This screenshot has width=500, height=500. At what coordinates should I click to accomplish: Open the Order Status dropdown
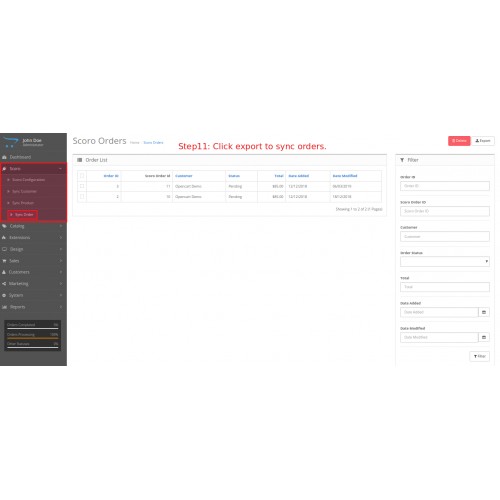coord(445,262)
